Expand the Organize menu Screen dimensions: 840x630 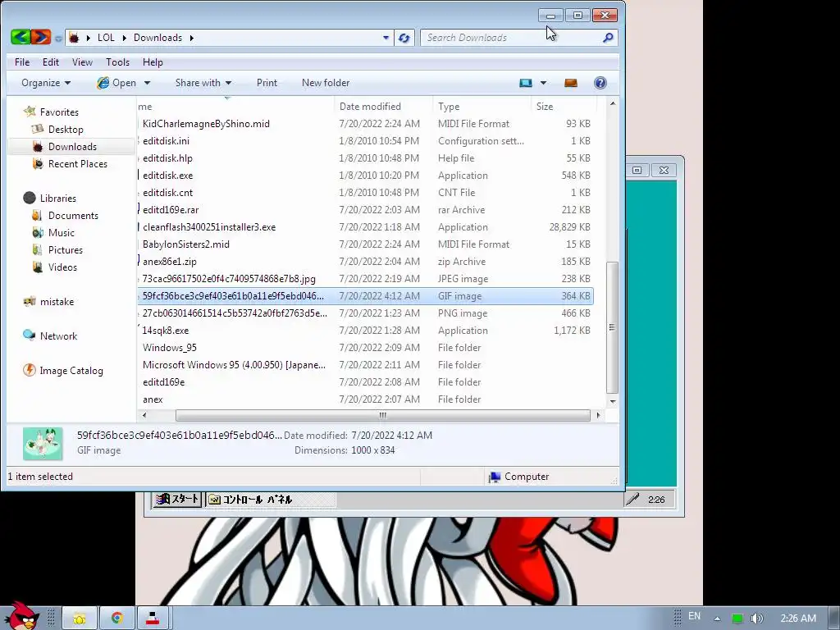click(x=46, y=83)
